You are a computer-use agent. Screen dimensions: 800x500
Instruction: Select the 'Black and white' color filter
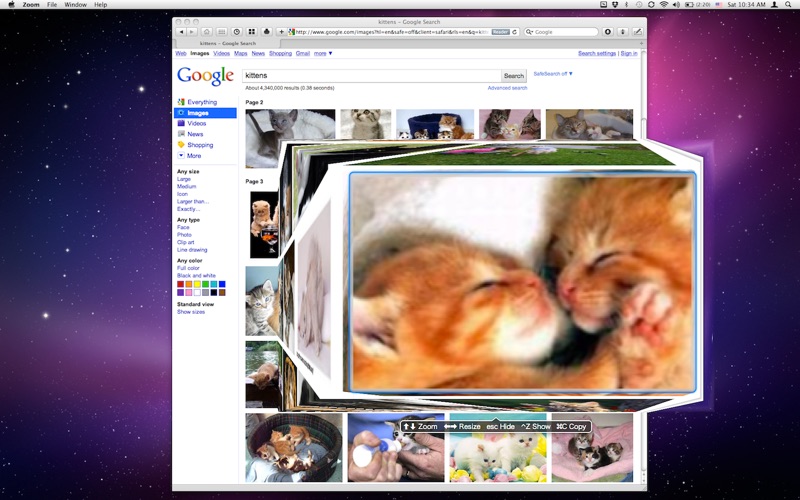pos(196,275)
